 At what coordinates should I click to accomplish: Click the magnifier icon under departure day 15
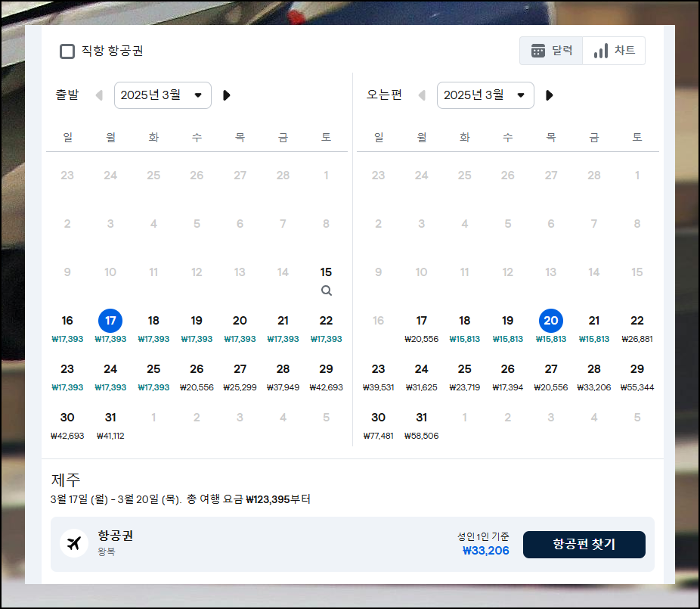tap(327, 291)
